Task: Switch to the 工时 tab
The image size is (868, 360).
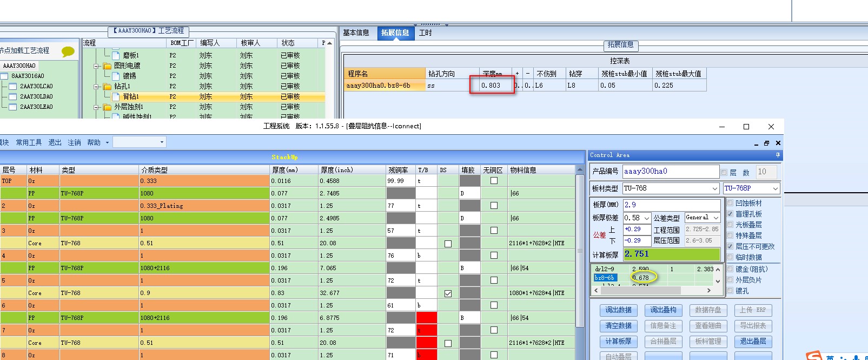Action: (x=426, y=33)
